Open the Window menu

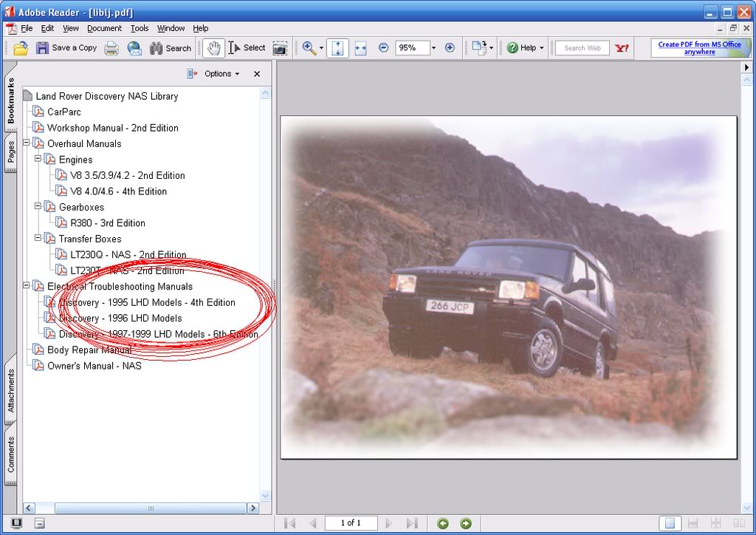pos(171,29)
